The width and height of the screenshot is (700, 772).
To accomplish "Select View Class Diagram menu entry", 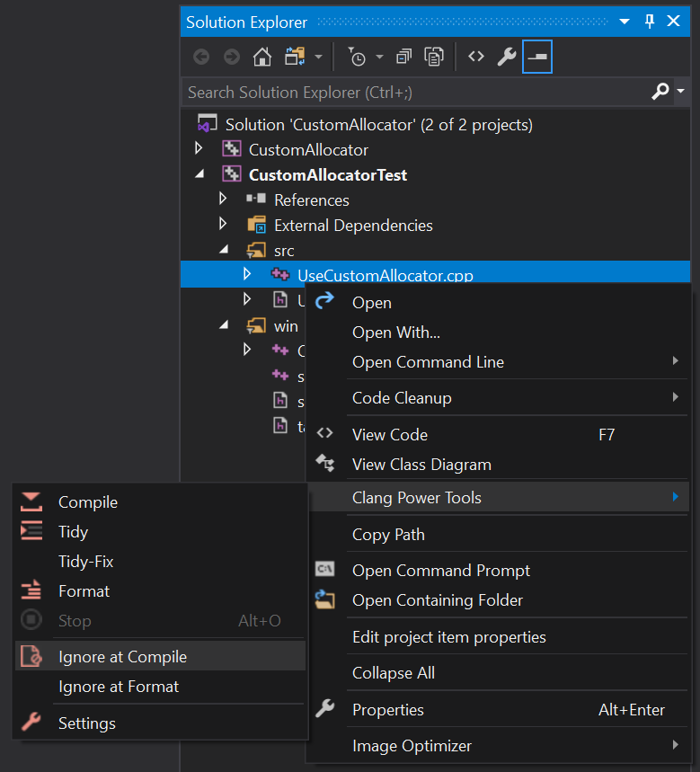I will [497, 465].
